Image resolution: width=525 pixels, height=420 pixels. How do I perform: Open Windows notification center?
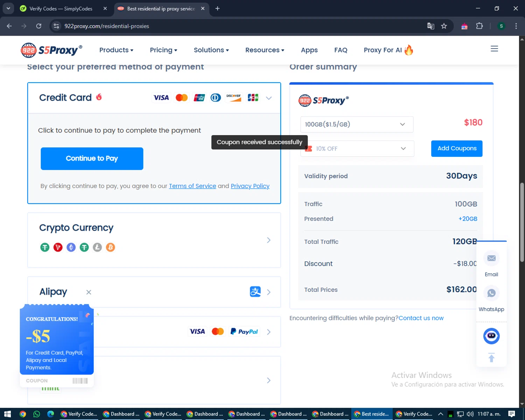pos(511,414)
